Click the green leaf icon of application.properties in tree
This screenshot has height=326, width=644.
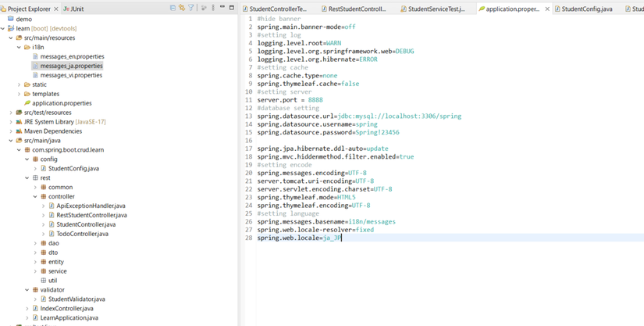click(27, 103)
